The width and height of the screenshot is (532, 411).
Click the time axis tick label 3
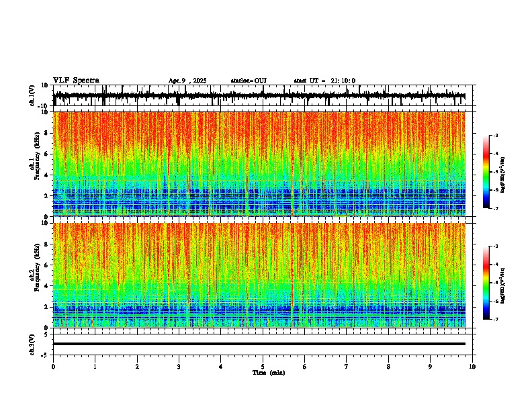(179, 367)
